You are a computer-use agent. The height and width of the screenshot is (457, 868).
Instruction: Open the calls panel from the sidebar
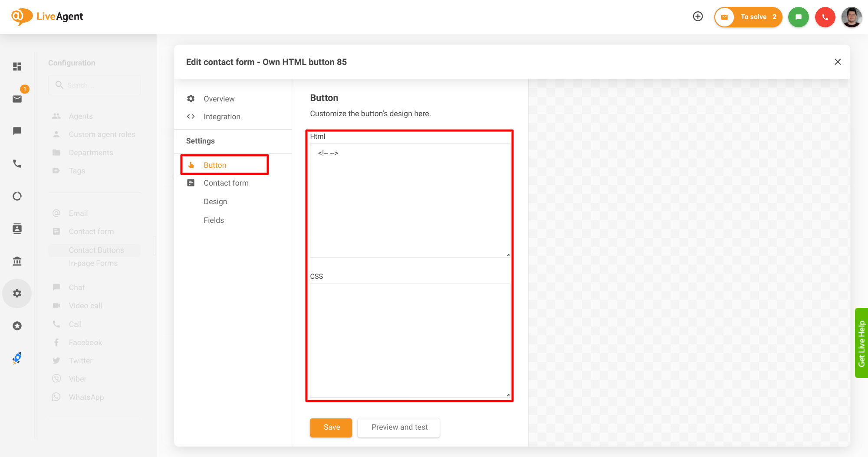(x=17, y=164)
